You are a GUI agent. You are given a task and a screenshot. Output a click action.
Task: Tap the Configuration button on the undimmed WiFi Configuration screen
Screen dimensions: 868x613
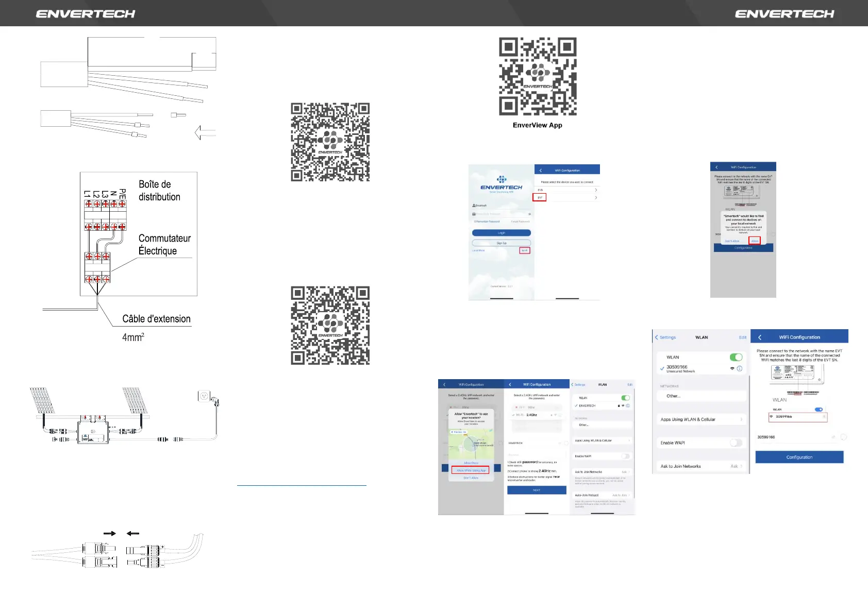point(799,457)
